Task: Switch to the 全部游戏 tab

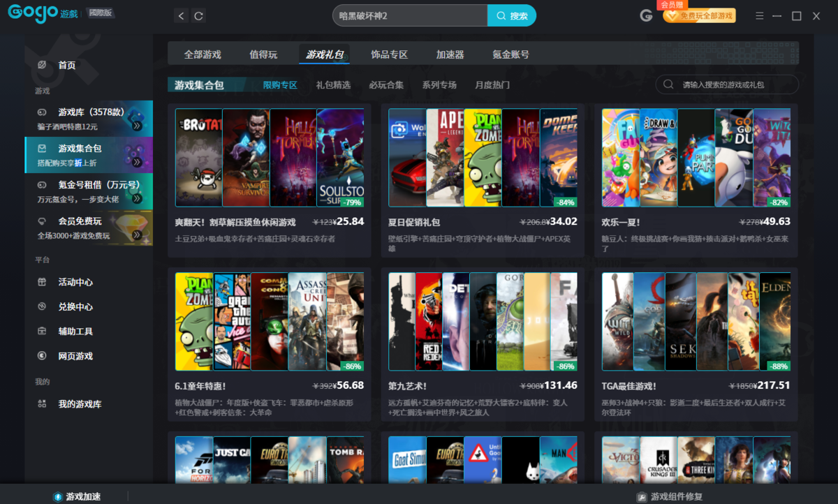Action: [203, 54]
